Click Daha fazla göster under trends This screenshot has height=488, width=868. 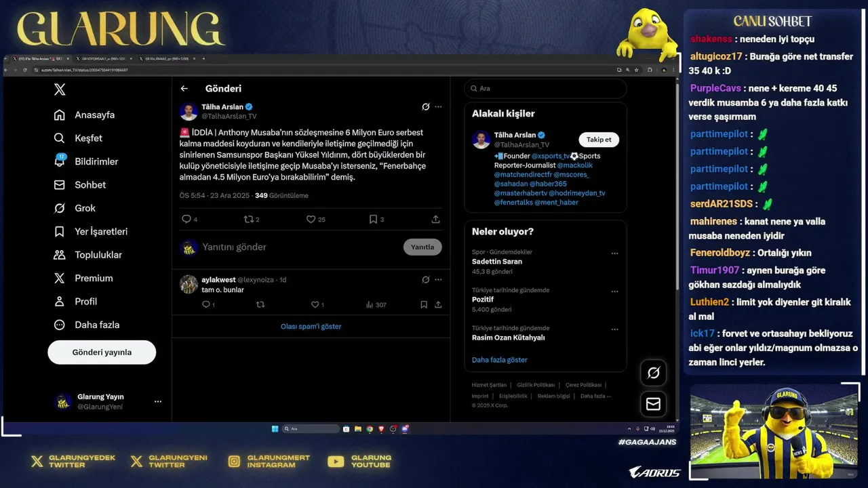coord(500,360)
